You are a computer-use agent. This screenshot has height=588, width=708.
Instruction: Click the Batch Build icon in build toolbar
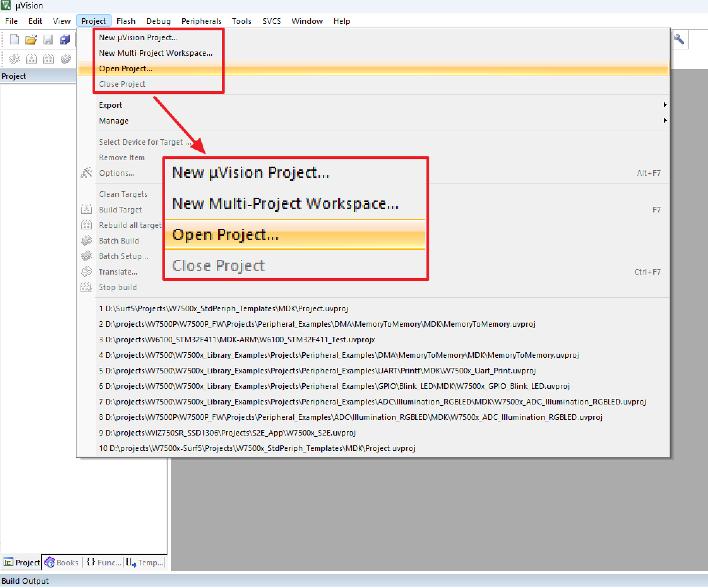click(66, 59)
